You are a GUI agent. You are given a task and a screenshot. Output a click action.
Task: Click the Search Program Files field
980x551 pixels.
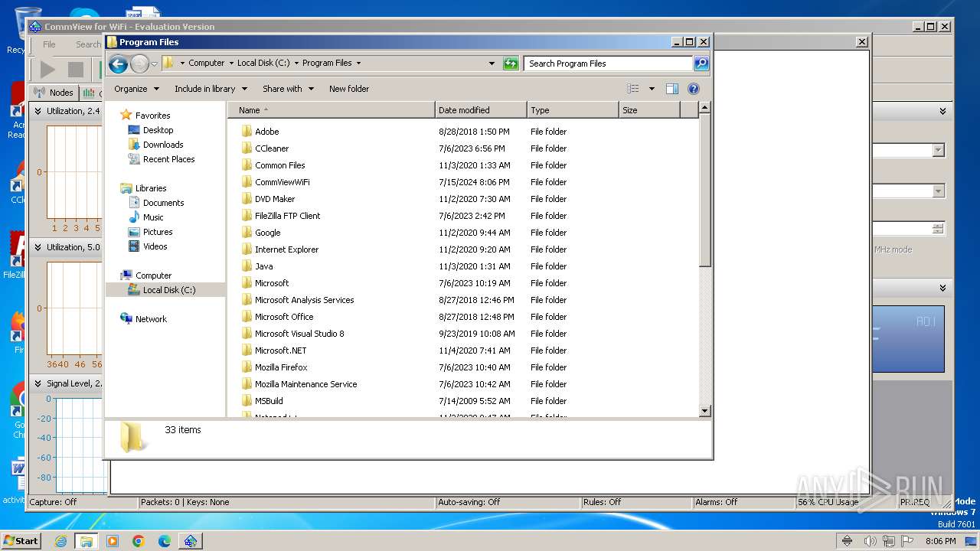pyautogui.click(x=609, y=64)
